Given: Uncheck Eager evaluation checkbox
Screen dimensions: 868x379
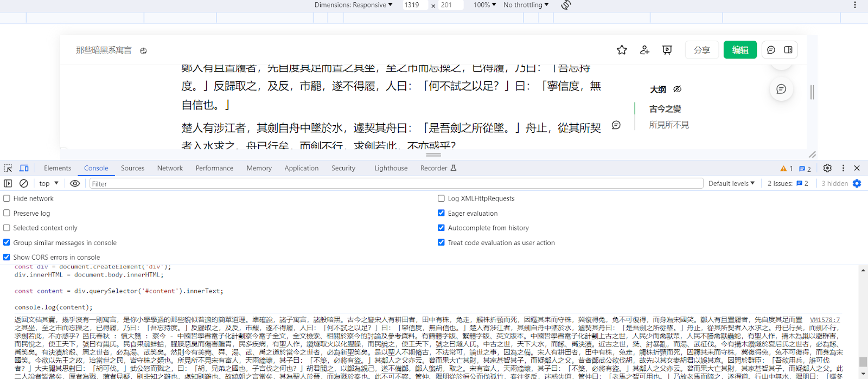Looking at the screenshot, I should (x=441, y=213).
